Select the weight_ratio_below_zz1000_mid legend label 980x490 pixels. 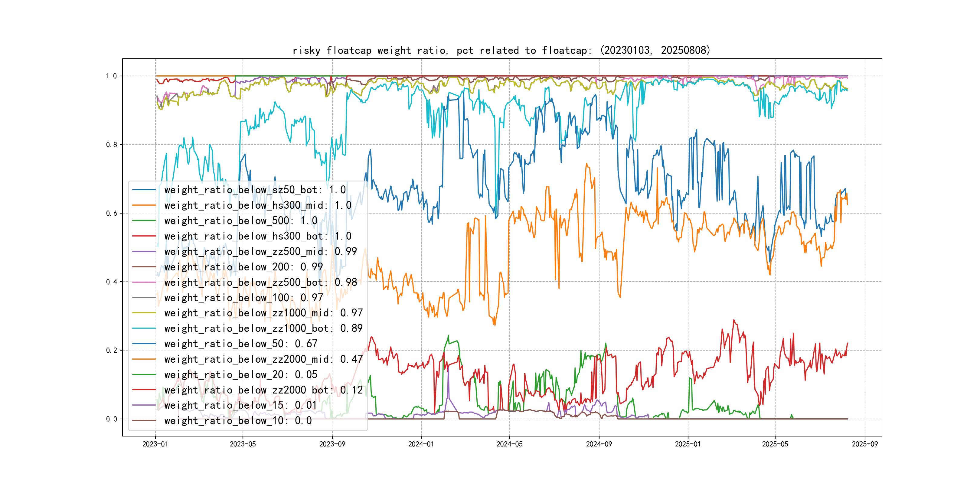click(263, 313)
